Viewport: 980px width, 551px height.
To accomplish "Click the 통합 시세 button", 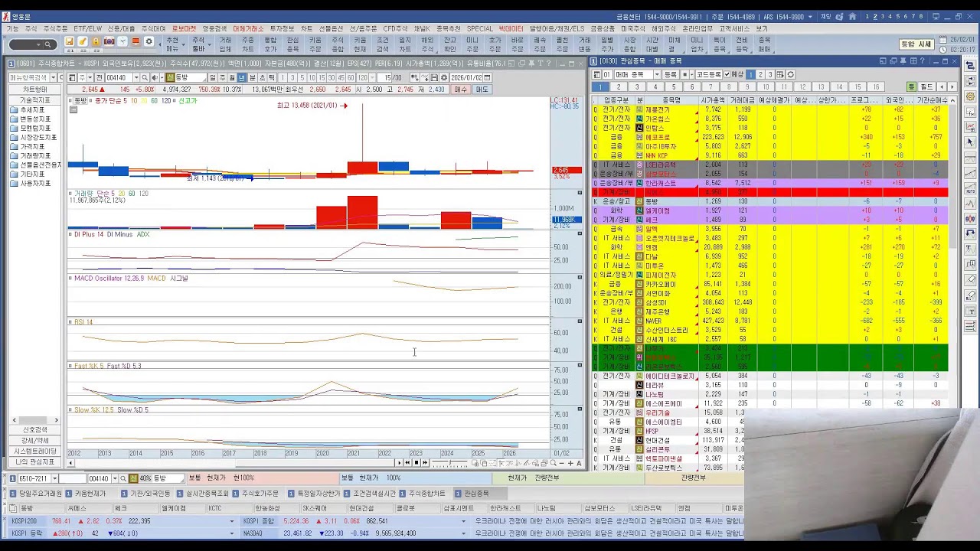I will coord(916,44).
